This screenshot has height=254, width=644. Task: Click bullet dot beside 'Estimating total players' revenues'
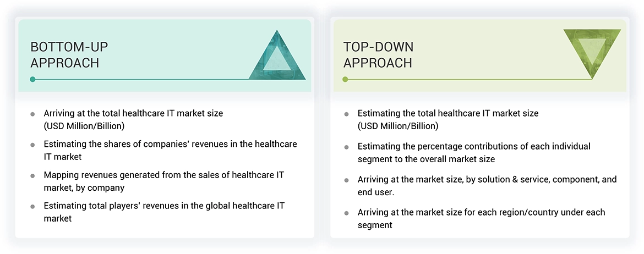(x=32, y=206)
